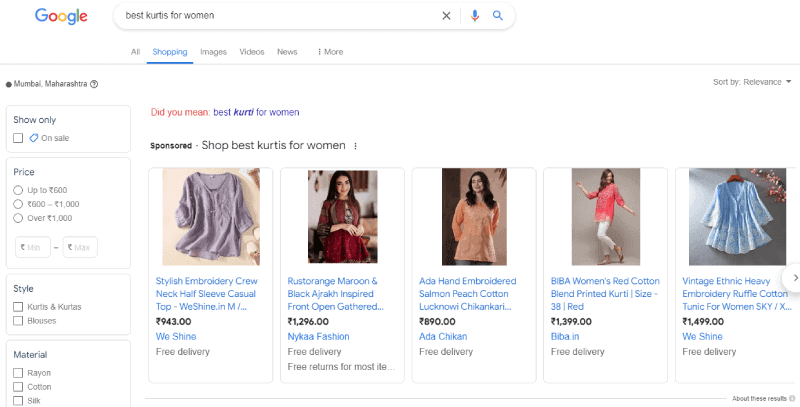Screen dimensions: 800x407
Task: Select the Shopping tab
Action: click(x=170, y=52)
